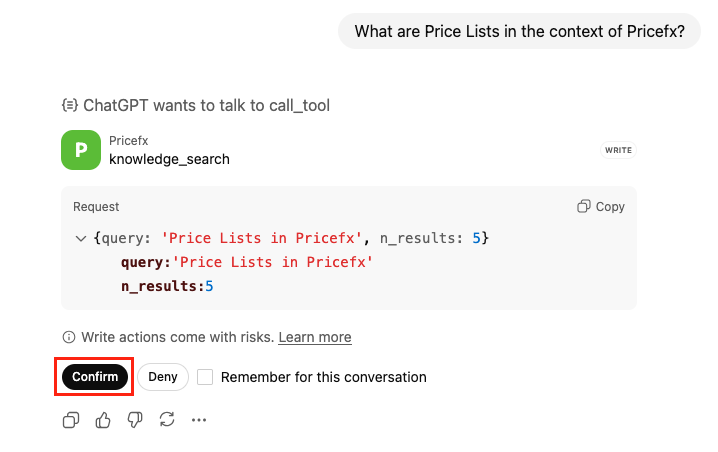Open the Learn more link
Image resolution: width=718 pixels, height=452 pixels.
pyautogui.click(x=315, y=338)
